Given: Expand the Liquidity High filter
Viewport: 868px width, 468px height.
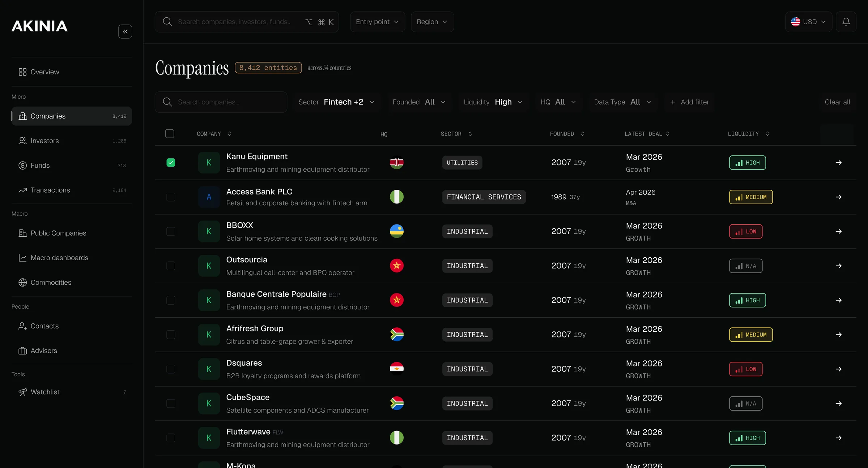Looking at the screenshot, I should [493, 102].
